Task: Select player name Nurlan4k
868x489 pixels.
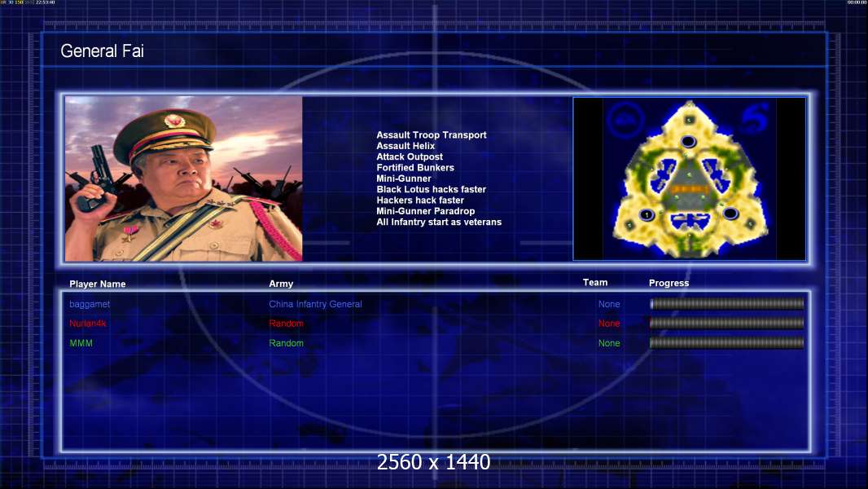Action: pyautogui.click(x=87, y=324)
